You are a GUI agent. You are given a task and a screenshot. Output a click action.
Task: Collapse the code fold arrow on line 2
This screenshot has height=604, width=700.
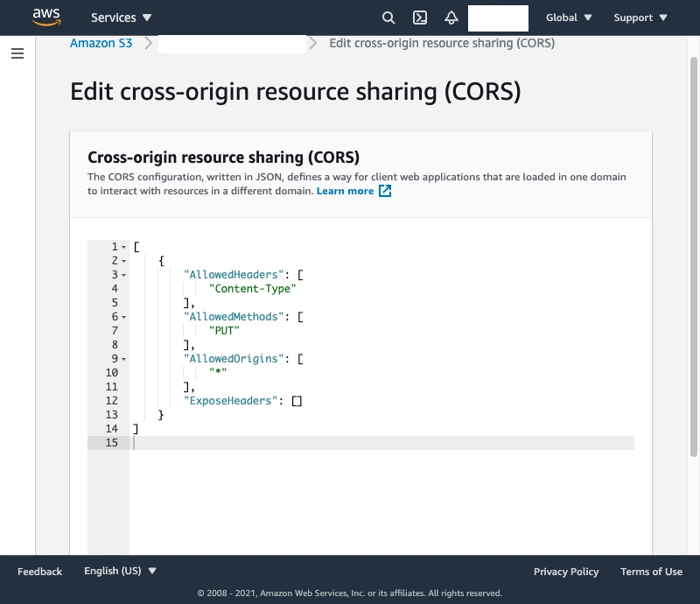(x=123, y=261)
